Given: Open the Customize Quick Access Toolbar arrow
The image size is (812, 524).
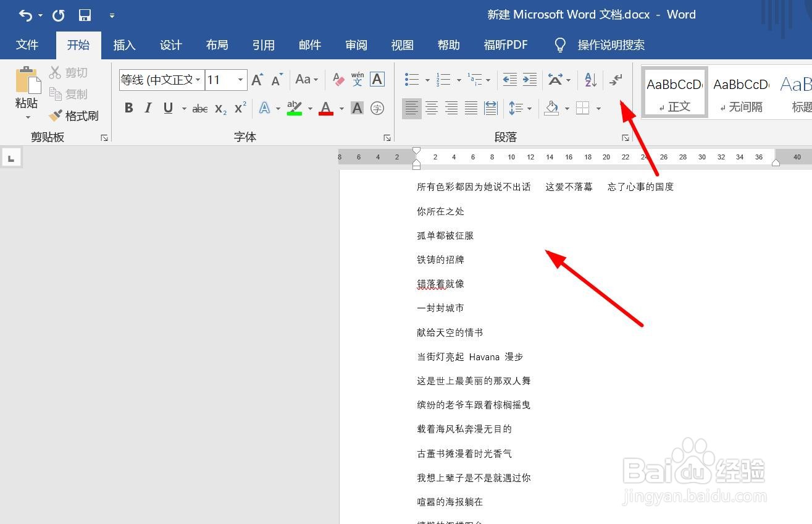Looking at the screenshot, I should (112, 15).
